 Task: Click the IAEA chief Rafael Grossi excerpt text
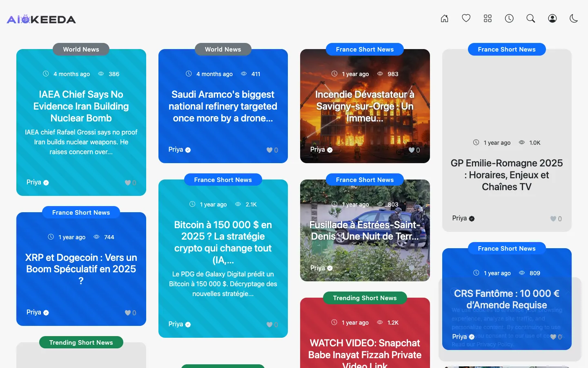[x=81, y=142]
